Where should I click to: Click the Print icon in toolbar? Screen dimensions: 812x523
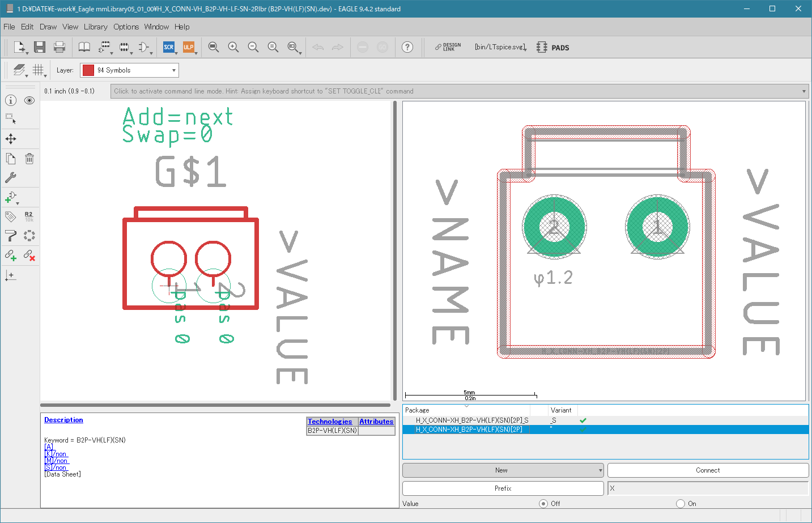59,47
